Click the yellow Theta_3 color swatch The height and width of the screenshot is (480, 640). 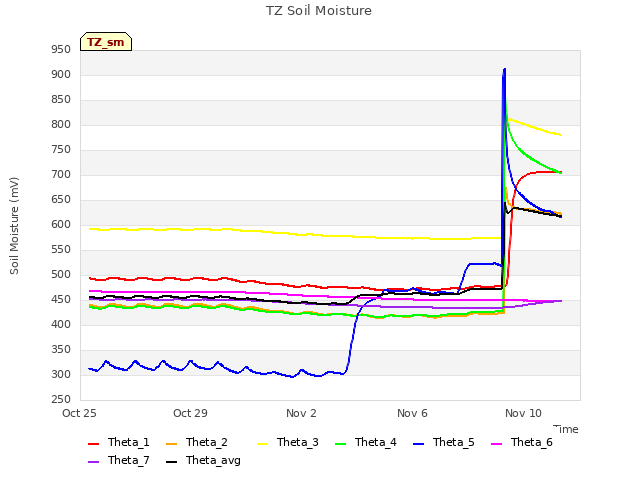tap(262, 444)
